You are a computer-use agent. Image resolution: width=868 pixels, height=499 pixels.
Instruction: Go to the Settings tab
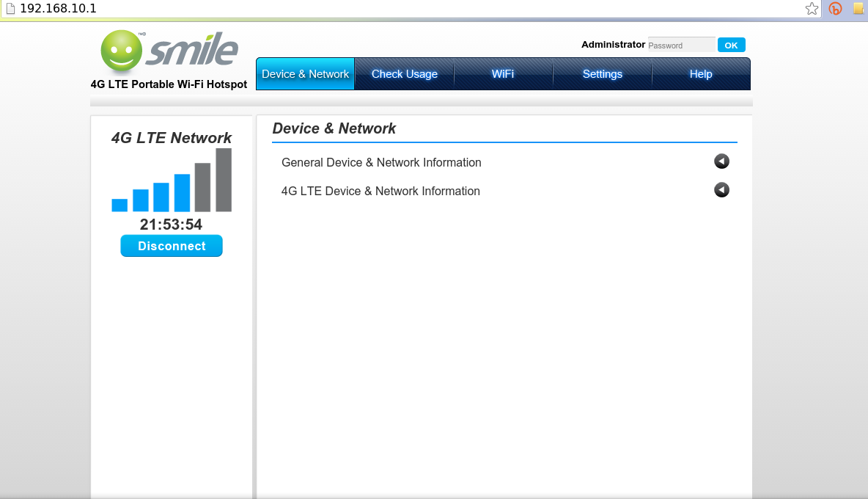pos(603,73)
